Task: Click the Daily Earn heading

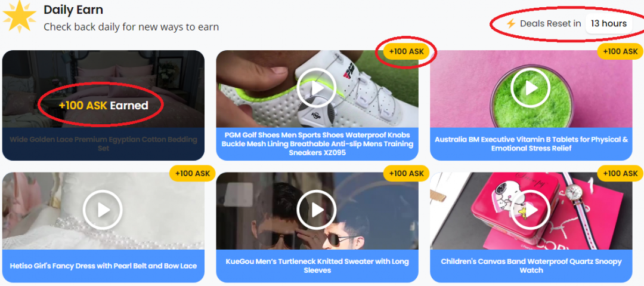Action: [73, 10]
